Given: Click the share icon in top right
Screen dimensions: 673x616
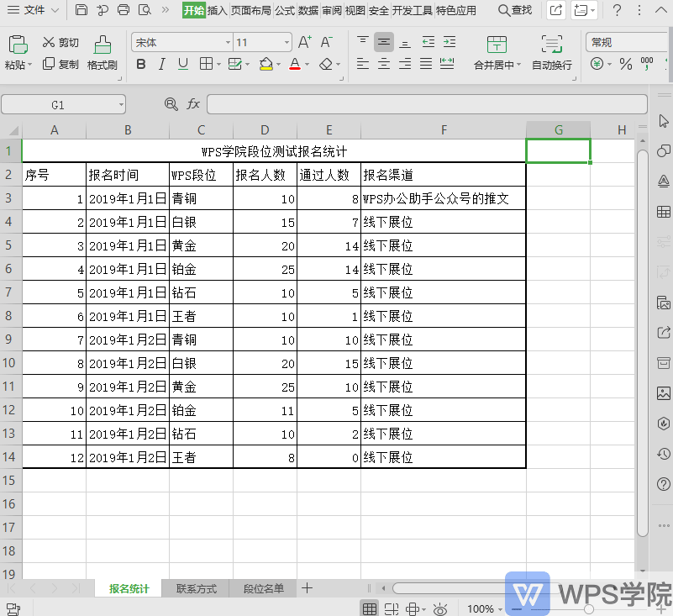Looking at the screenshot, I should (556, 10).
